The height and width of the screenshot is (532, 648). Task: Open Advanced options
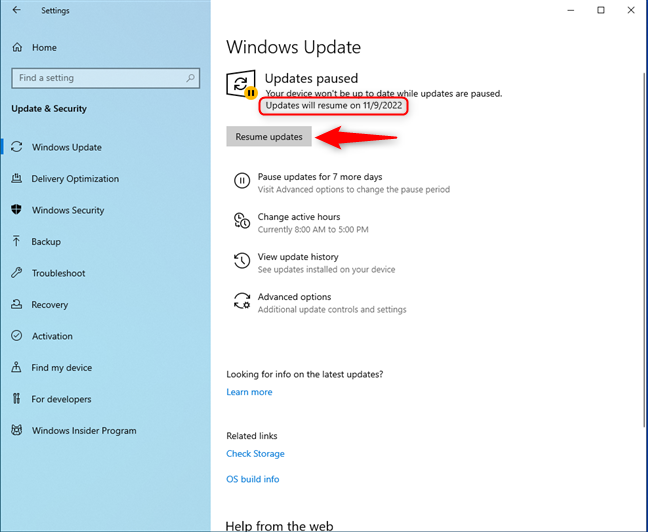coord(294,297)
